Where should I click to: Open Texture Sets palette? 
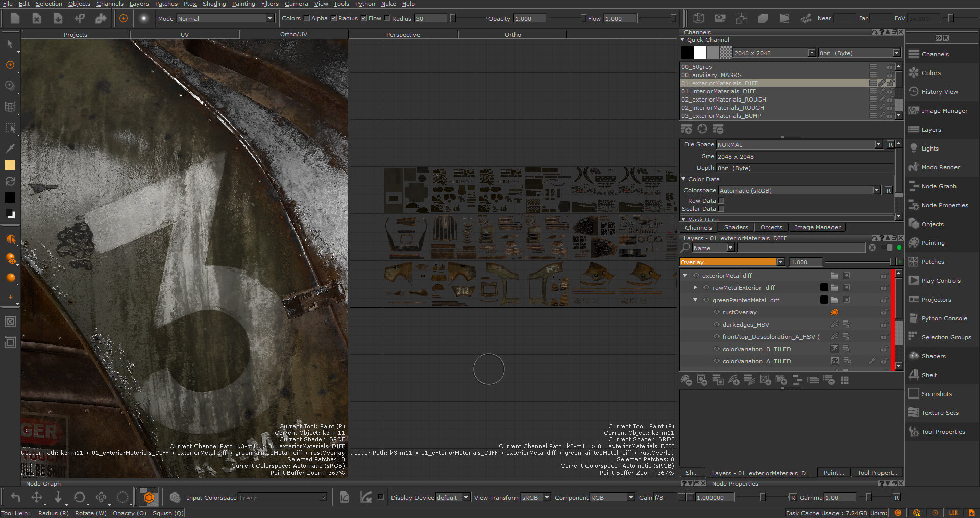pyautogui.click(x=940, y=413)
